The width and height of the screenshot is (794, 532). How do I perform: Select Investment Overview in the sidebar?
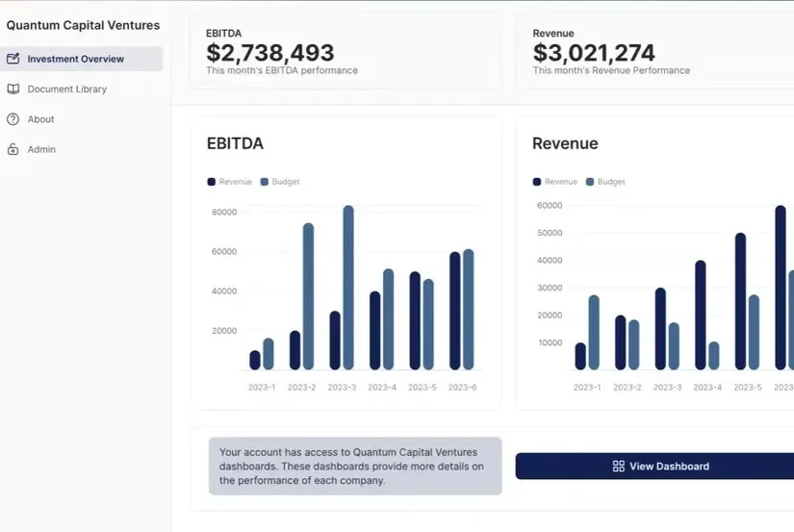75,59
